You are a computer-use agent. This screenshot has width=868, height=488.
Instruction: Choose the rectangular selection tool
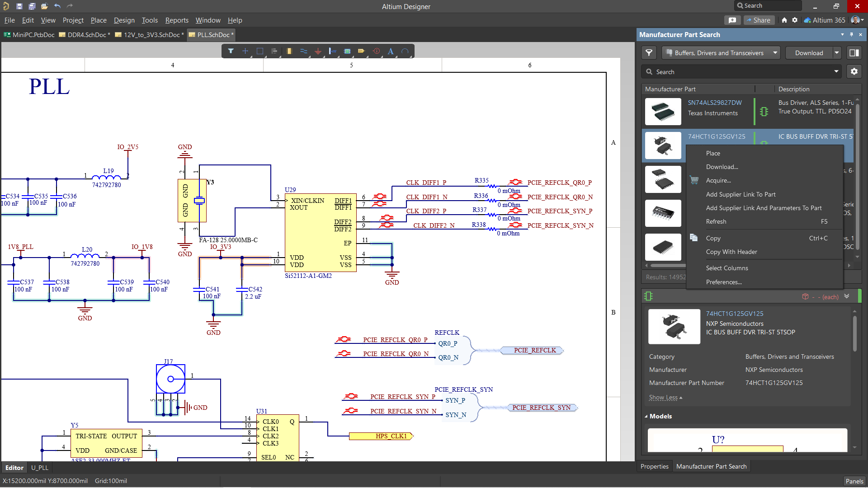[x=260, y=51]
